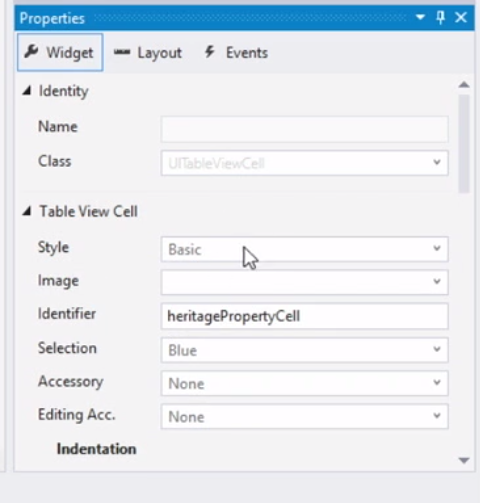Image resolution: width=480 pixels, height=503 pixels.
Task: Collapse the Identity section
Action: click(27, 91)
